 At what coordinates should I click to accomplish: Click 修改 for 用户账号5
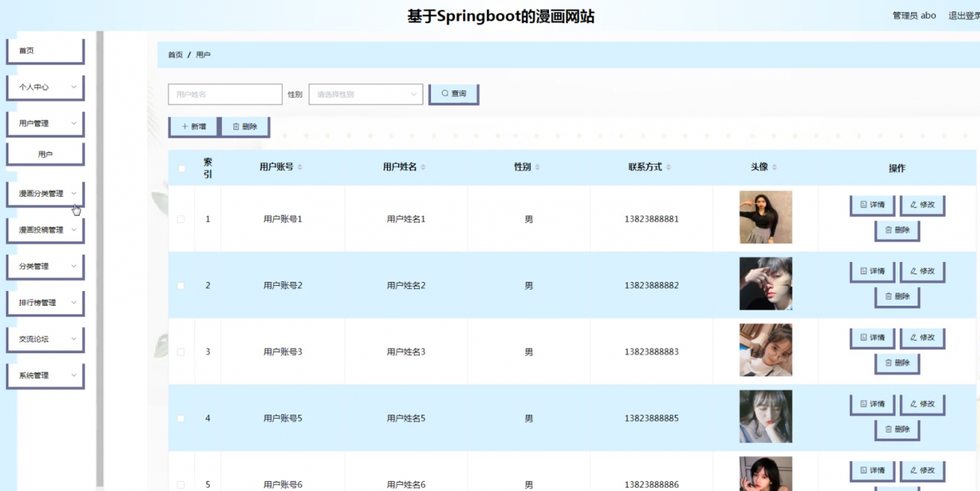point(922,404)
